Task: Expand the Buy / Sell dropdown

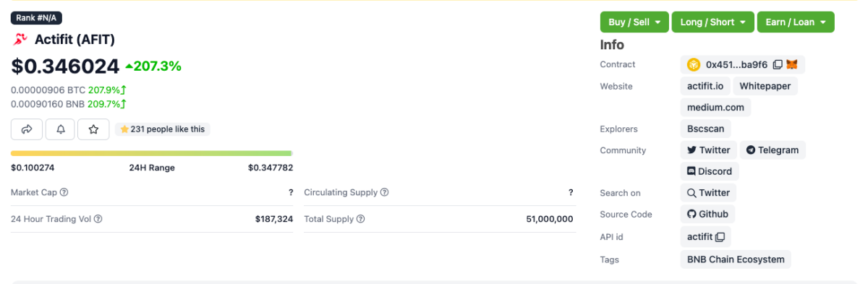Action: click(634, 22)
